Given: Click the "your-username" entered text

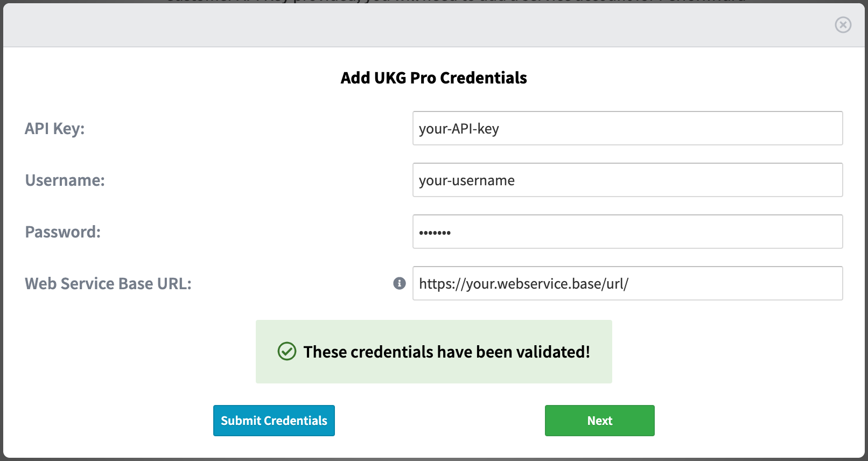Looking at the screenshot, I should 466,180.
